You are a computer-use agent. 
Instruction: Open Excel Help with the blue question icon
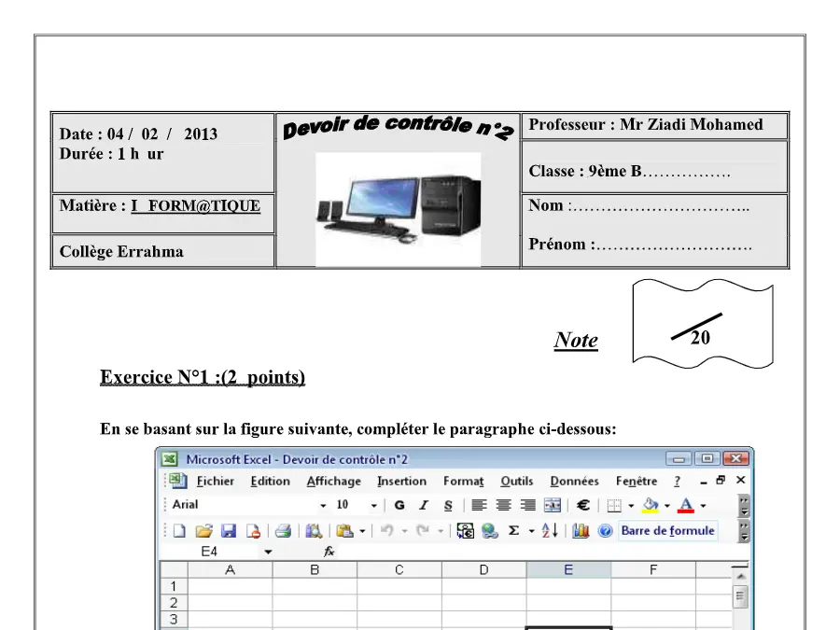tap(606, 531)
